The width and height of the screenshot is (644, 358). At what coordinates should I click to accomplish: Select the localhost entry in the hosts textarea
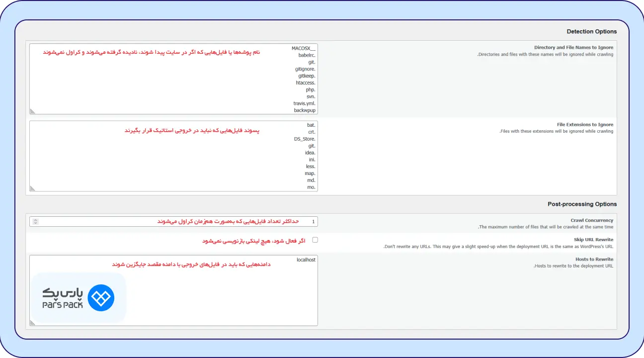[306, 259]
